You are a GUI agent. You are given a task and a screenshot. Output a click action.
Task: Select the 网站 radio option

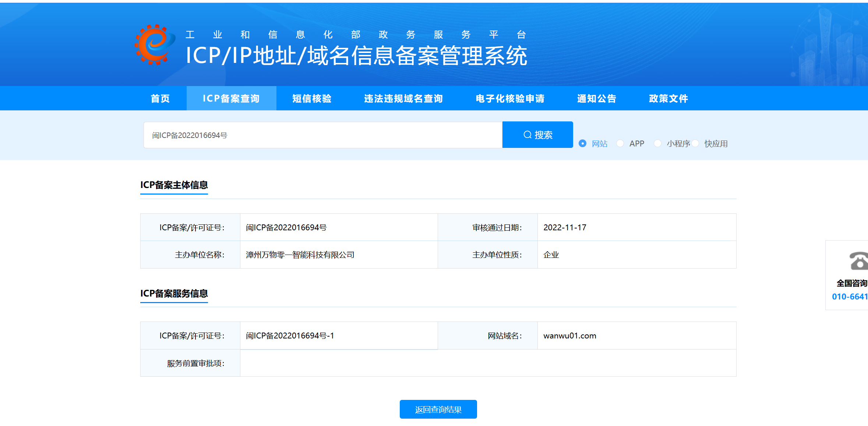tap(582, 143)
